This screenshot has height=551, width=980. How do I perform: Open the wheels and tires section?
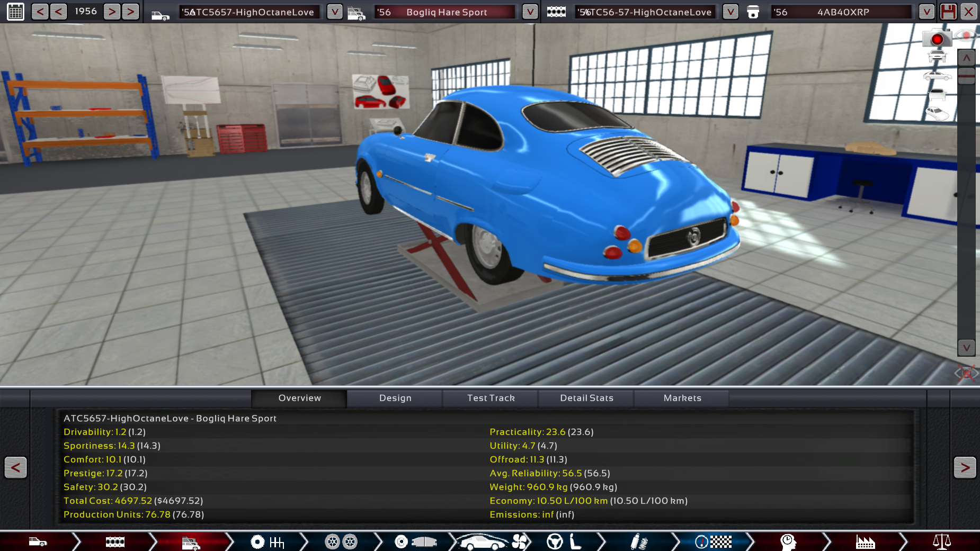[x=341, y=541]
